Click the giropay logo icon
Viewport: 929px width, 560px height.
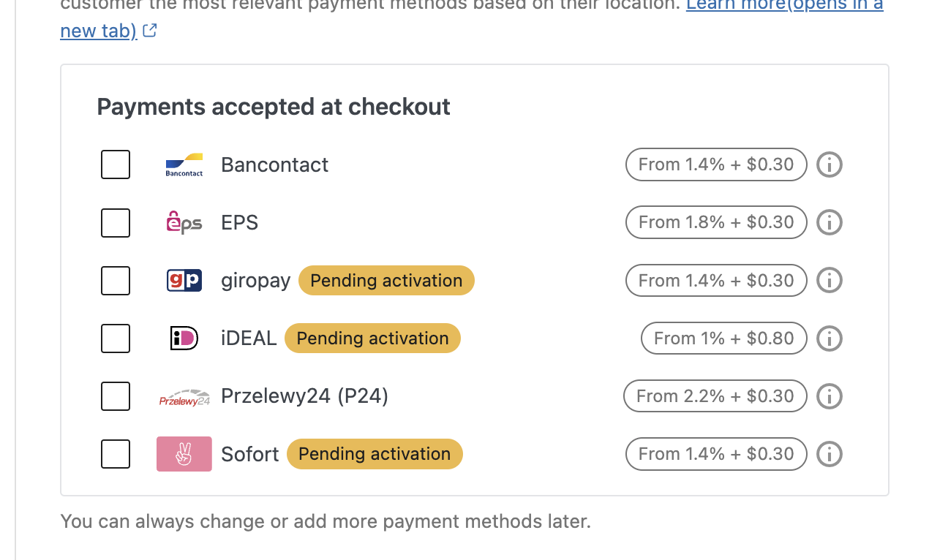184,280
